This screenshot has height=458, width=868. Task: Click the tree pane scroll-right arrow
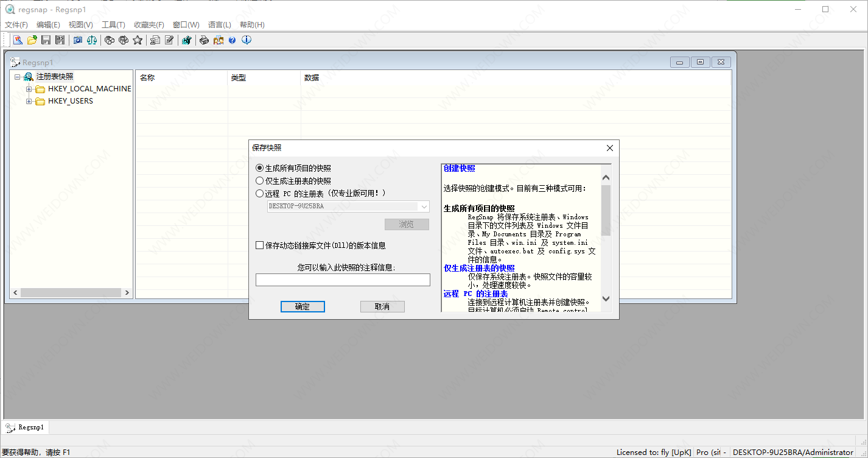127,293
